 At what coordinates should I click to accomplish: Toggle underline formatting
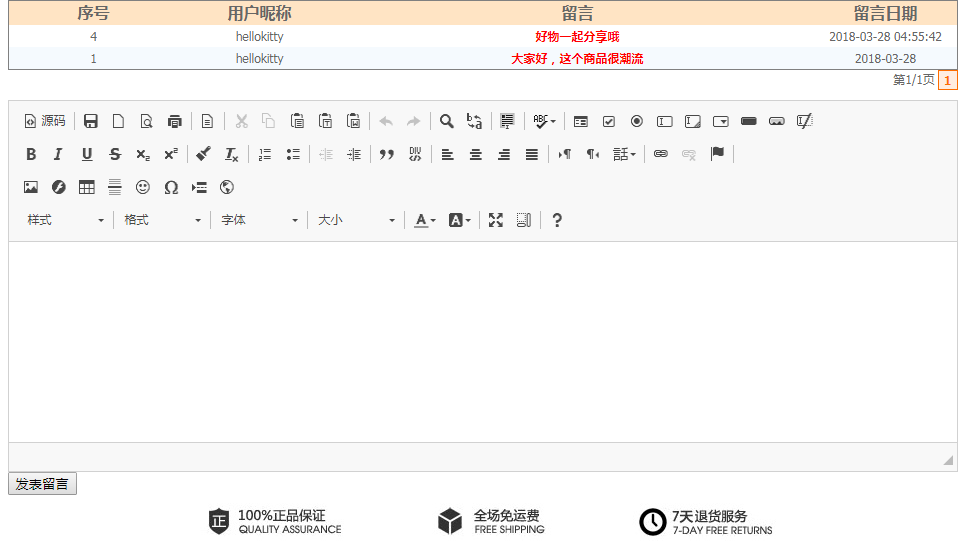(x=87, y=154)
